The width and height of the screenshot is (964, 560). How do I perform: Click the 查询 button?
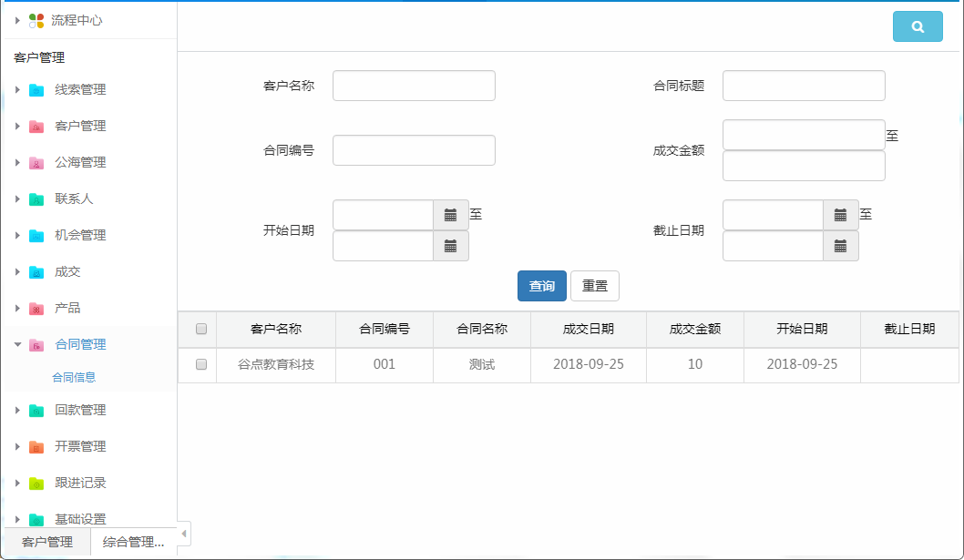coord(542,286)
